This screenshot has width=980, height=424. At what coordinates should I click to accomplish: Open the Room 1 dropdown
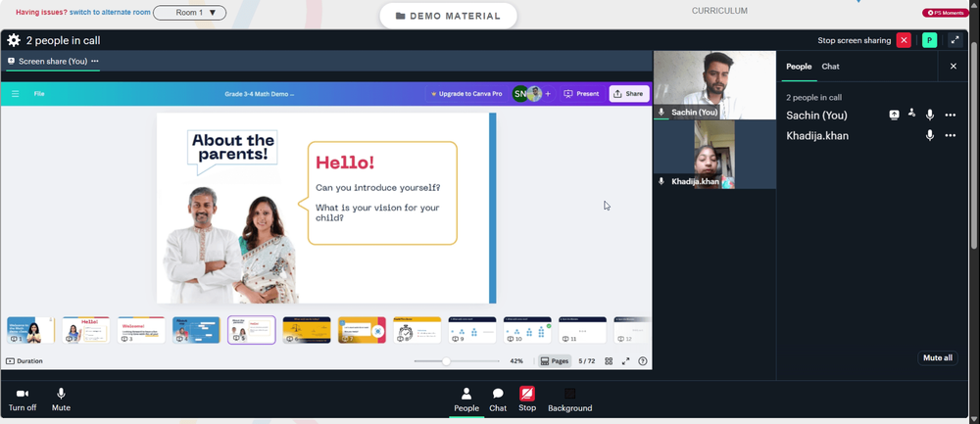pos(189,13)
